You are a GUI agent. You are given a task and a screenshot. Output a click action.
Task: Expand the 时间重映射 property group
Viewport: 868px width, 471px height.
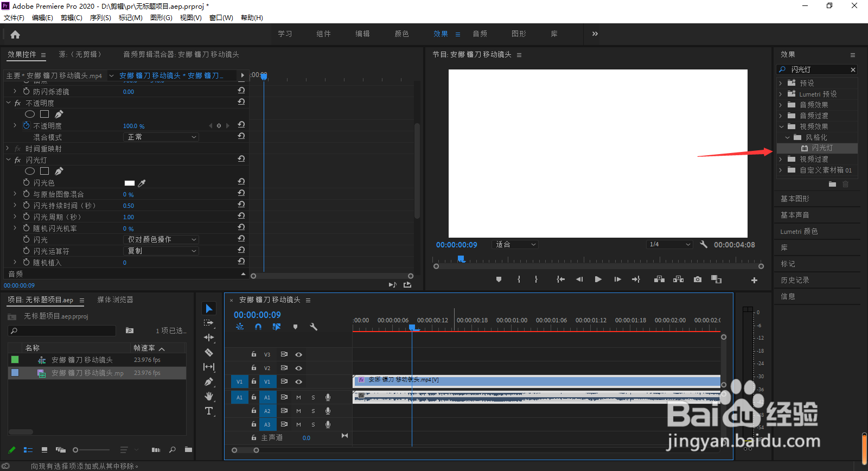coord(8,148)
